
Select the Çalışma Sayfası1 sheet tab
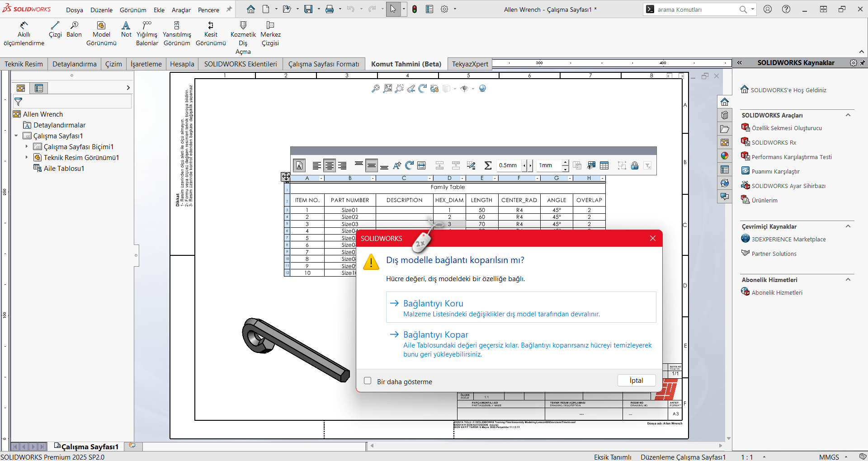[86, 447]
